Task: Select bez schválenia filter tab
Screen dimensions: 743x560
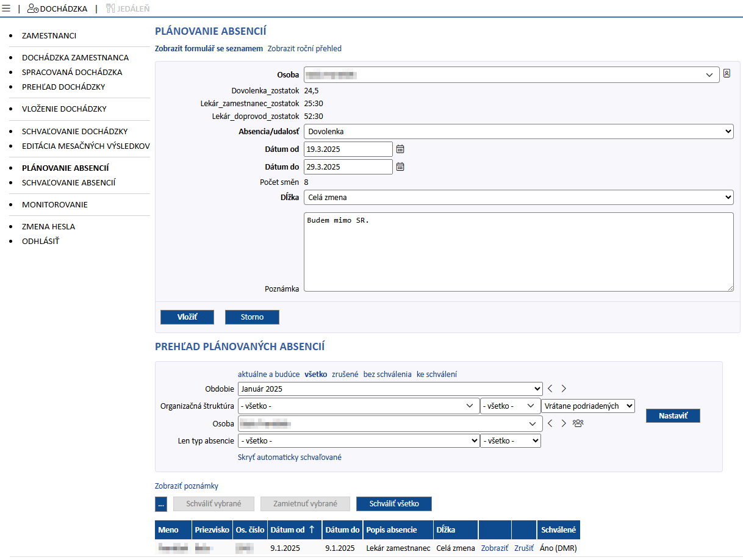Action: [x=388, y=375]
